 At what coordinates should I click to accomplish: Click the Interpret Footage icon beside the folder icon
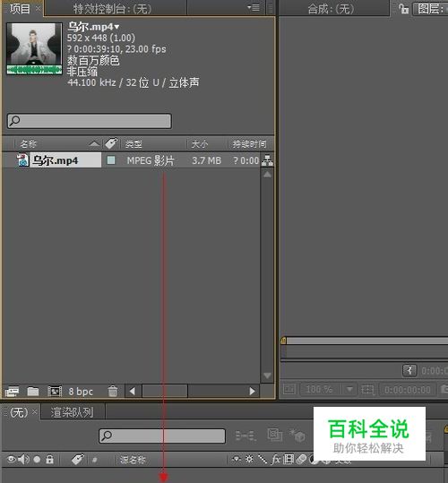[12, 392]
